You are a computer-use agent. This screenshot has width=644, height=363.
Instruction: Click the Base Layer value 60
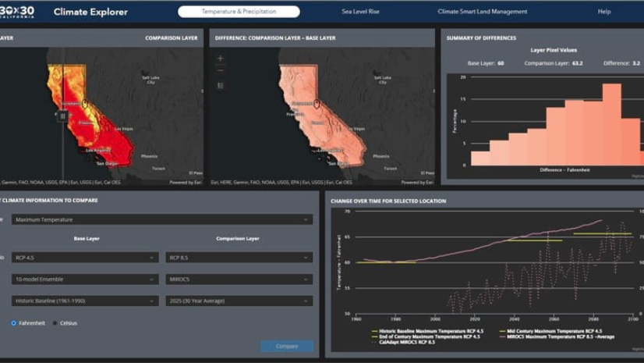[x=501, y=63]
